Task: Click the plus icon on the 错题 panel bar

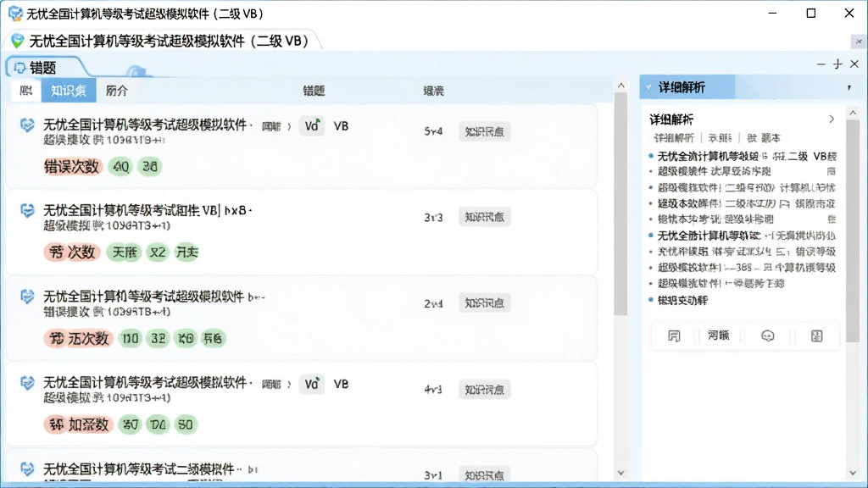Action: [837, 64]
